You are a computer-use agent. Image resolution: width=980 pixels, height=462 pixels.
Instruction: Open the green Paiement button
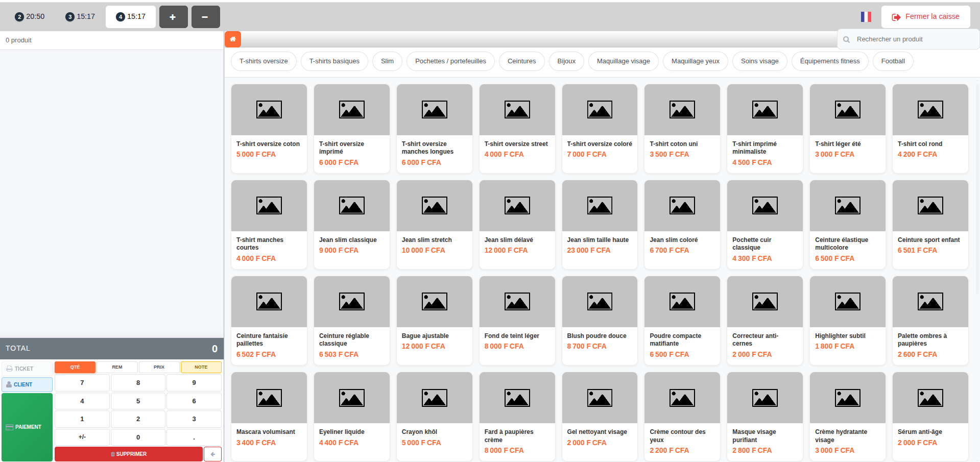click(x=27, y=427)
